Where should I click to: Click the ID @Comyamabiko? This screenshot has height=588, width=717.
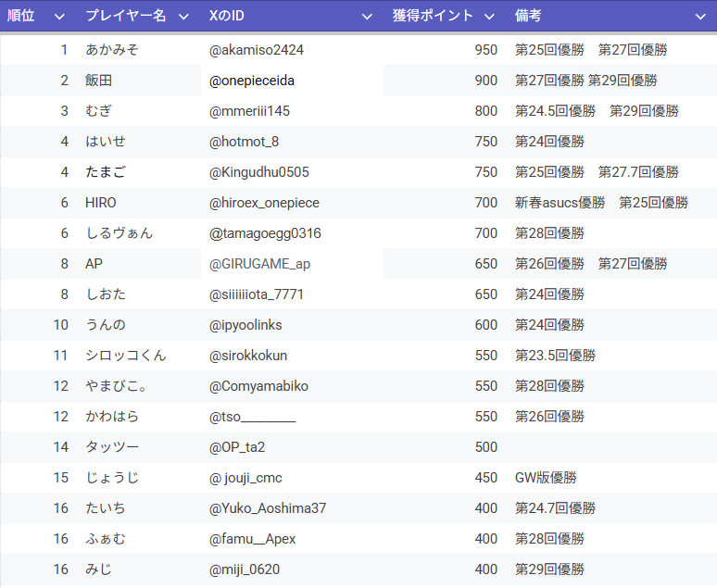(x=258, y=386)
